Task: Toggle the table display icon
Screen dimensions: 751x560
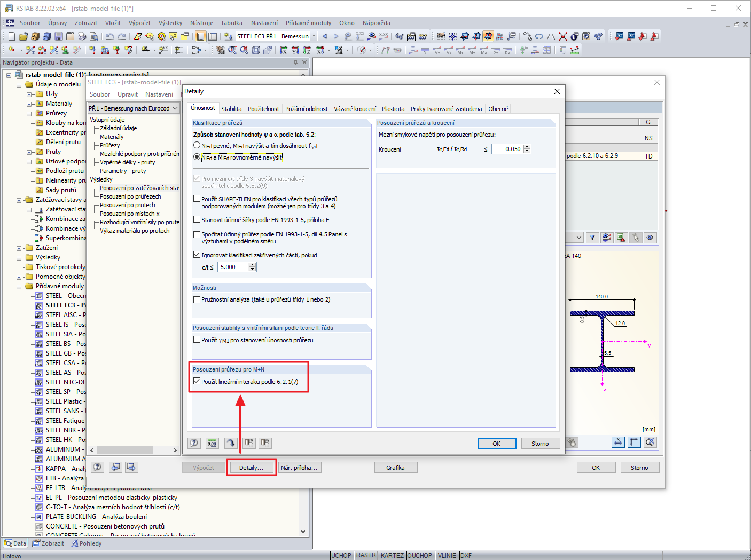Action: click(x=212, y=36)
